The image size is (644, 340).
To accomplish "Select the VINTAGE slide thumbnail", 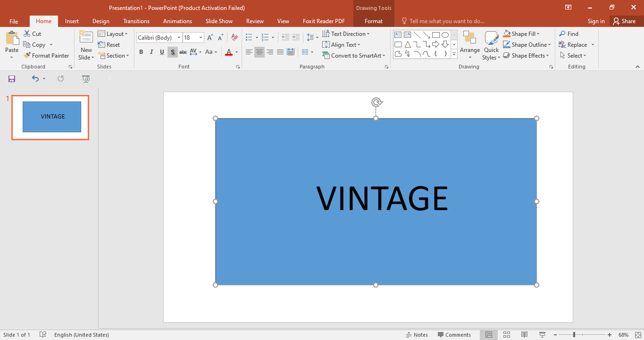I will 51,117.
